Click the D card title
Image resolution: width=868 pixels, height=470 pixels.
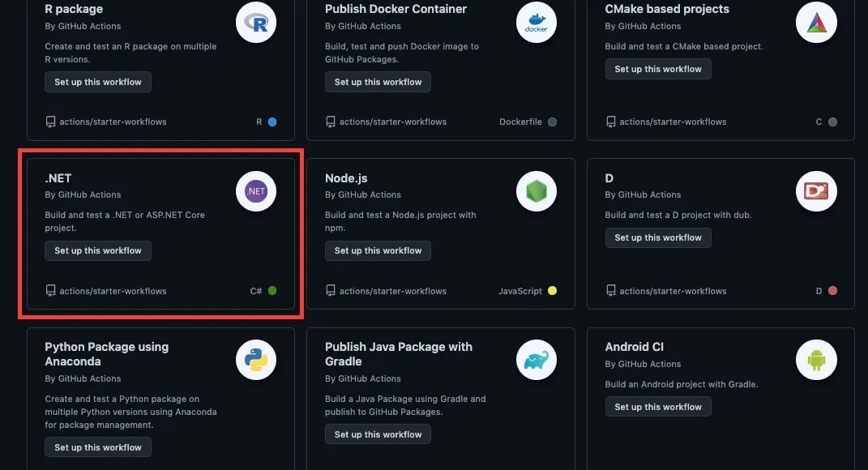[609, 178]
